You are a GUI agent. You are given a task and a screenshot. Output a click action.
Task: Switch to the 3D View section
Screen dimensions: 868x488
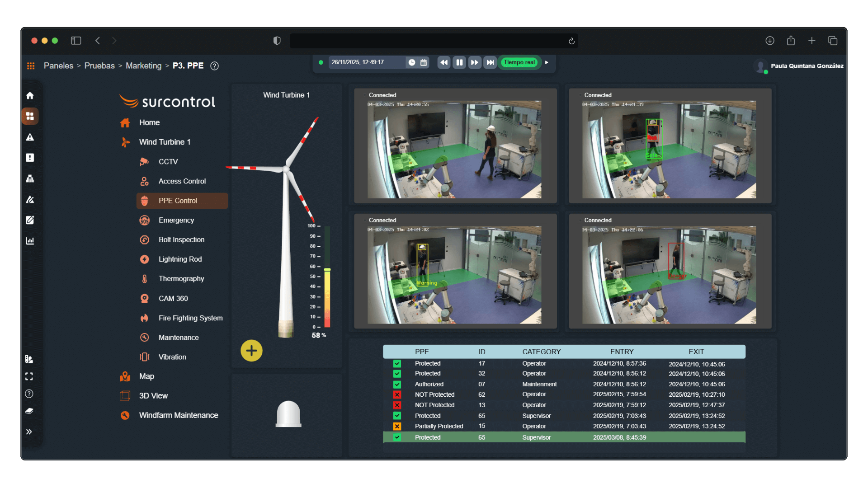pos(153,395)
